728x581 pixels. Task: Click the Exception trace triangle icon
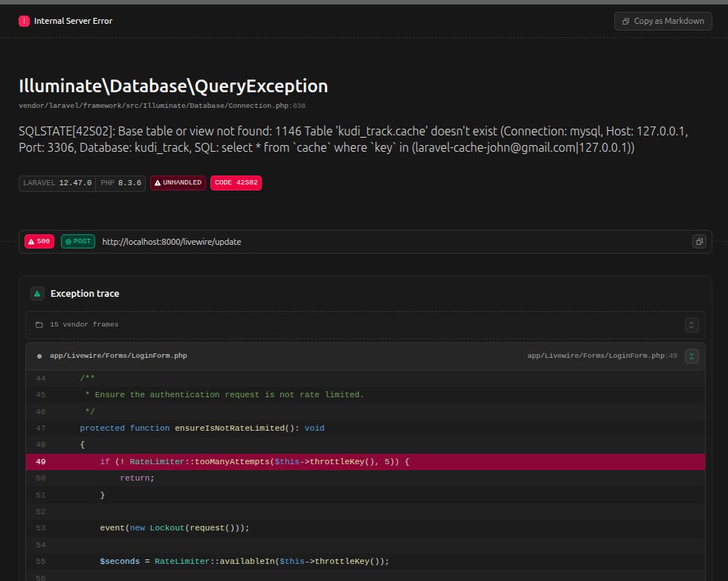tap(37, 294)
